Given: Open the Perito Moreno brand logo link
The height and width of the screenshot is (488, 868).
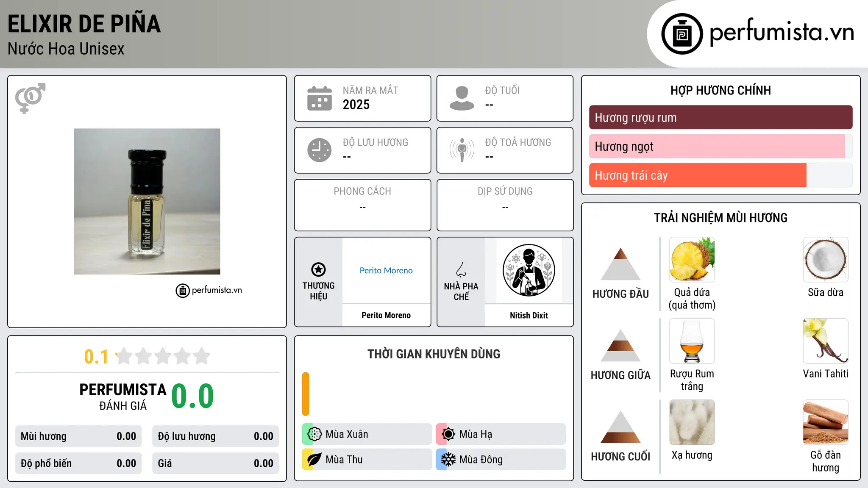Looking at the screenshot, I should pos(386,270).
